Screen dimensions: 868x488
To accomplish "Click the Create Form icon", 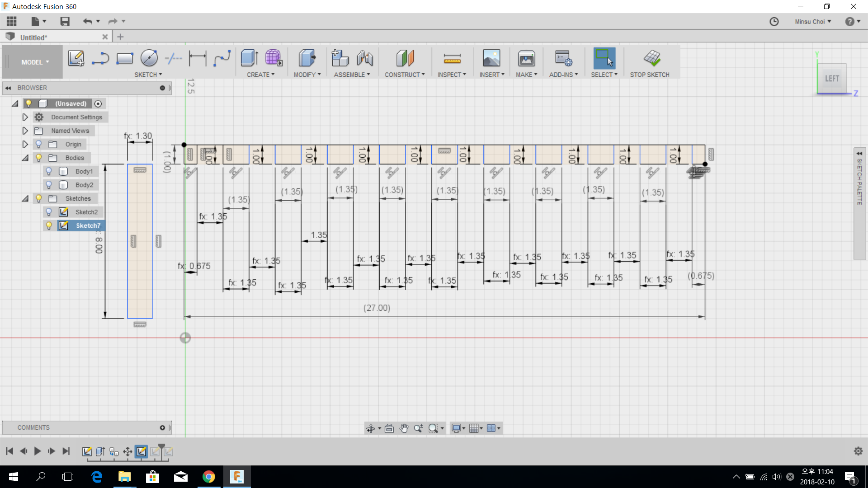I will (x=274, y=58).
